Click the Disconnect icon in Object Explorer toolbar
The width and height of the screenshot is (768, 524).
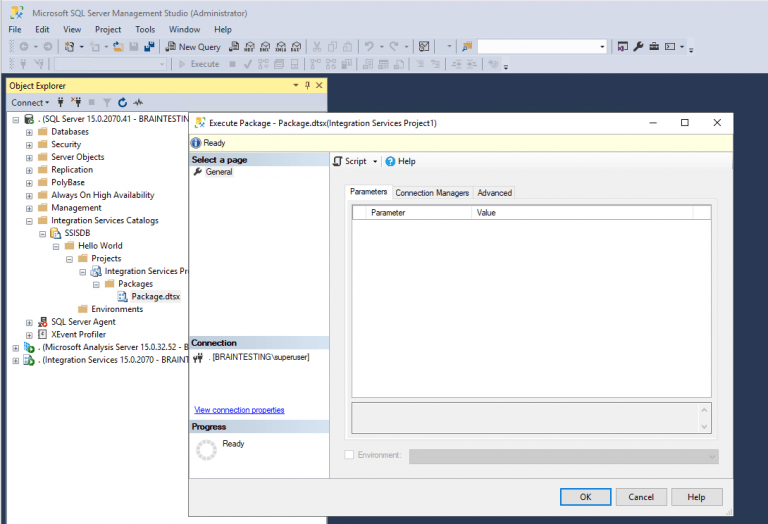point(76,102)
